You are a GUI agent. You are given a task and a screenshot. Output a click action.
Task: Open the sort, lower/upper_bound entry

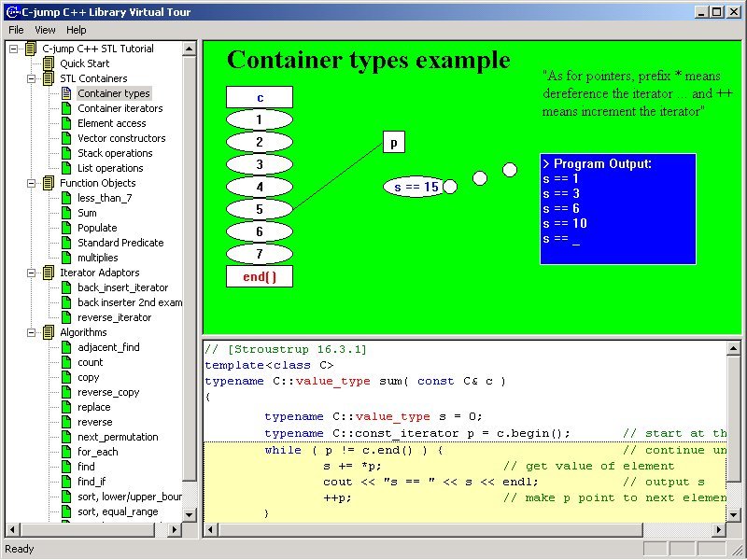point(129,497)
